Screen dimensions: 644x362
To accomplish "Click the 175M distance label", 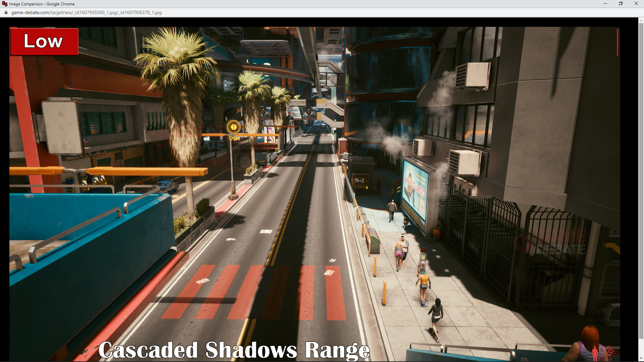I will click(x=234, y=138).
